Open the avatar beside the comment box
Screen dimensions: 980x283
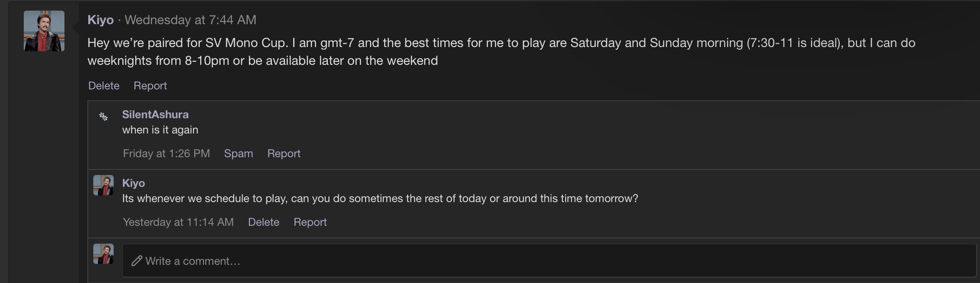point(103,254)
